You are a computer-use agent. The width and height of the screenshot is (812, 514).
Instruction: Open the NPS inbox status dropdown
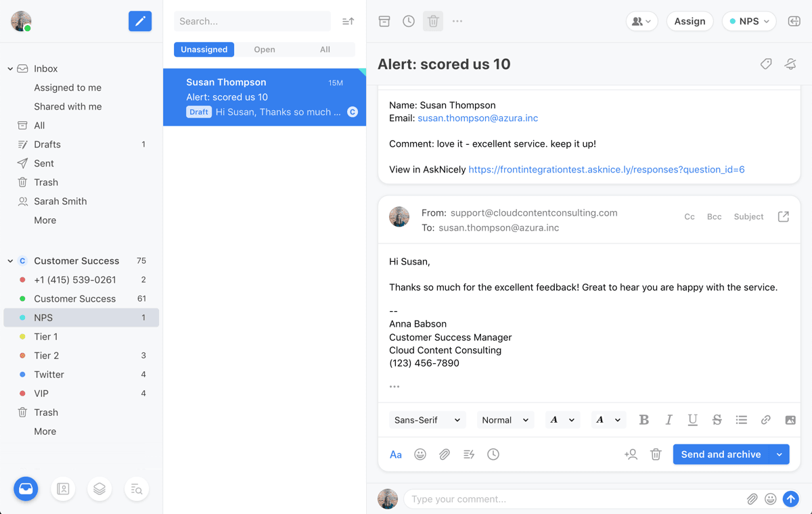(x=749, y=21)
